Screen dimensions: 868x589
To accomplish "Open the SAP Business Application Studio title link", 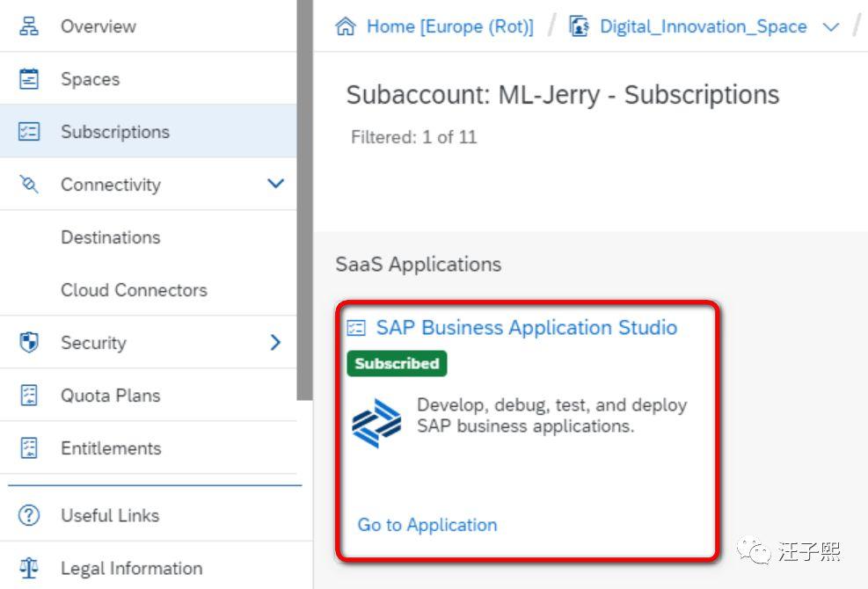I will tap(527, 327).
